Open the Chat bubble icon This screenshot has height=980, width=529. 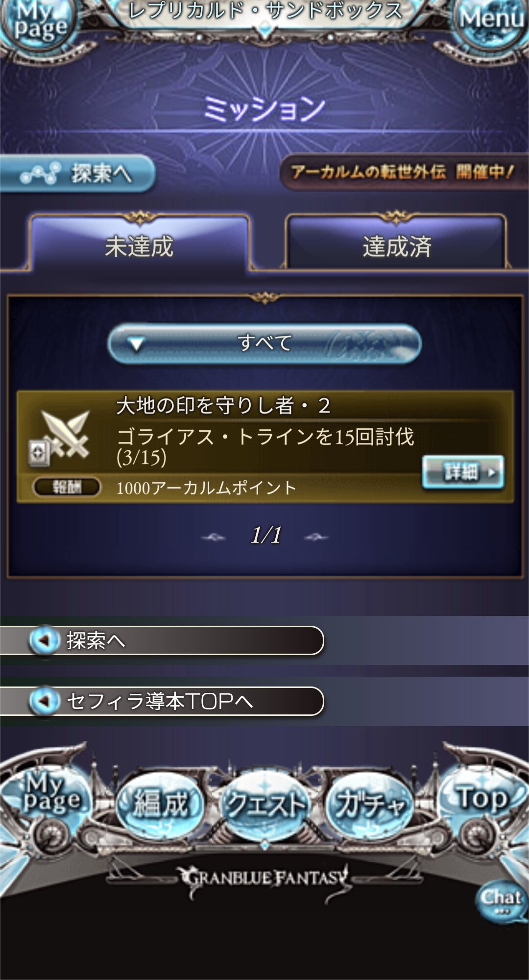point(501,902)
